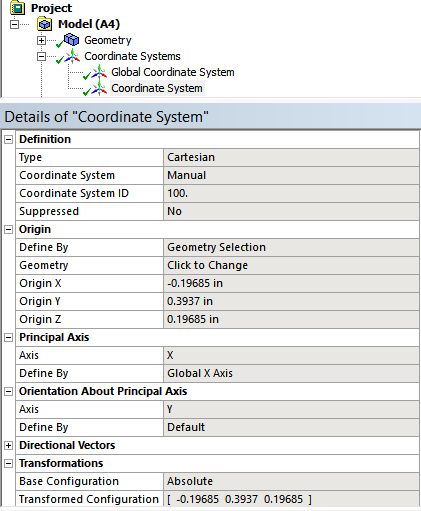Click the Geometry blue cube icon
Screen dimensions: 421x511
[71, 40]
